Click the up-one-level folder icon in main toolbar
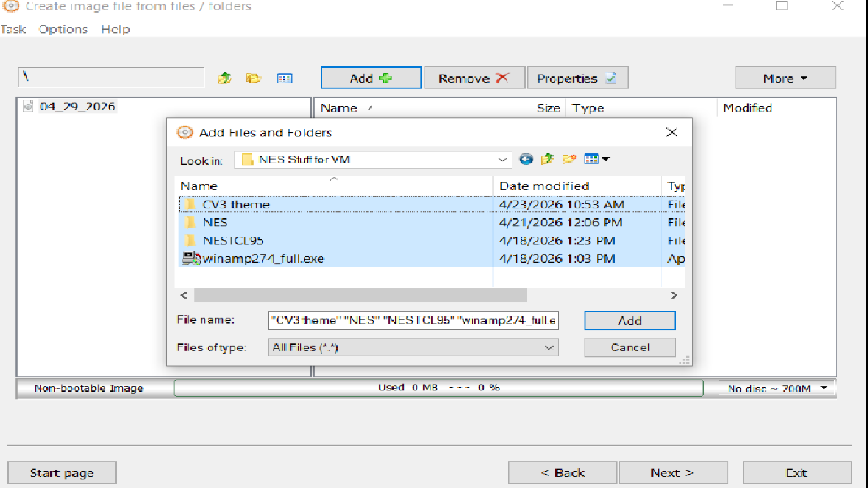868x488 pixels. (x=224, y=78)
